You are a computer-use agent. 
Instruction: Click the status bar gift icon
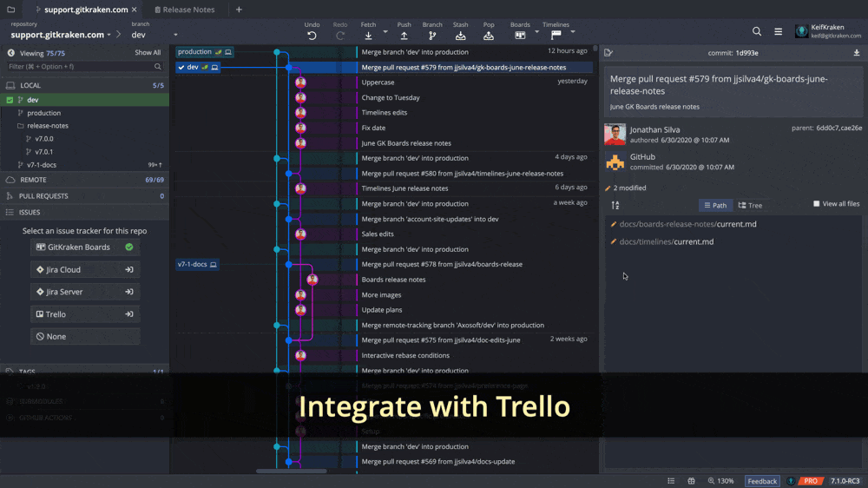tap(692, 481)
